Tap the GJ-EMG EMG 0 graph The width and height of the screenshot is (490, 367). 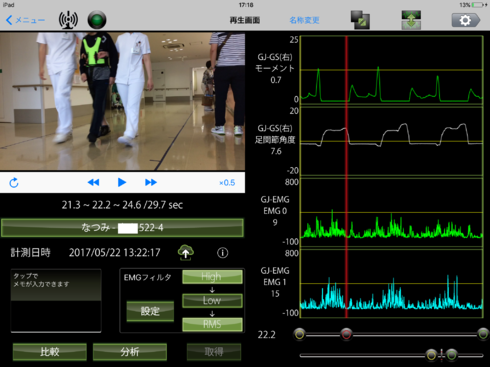392,212
